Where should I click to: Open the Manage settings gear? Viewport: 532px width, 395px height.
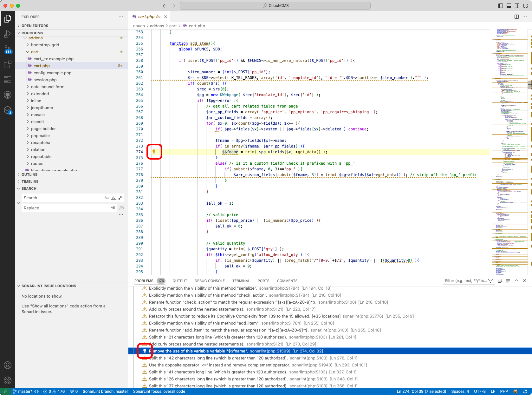tap(8, 380)
